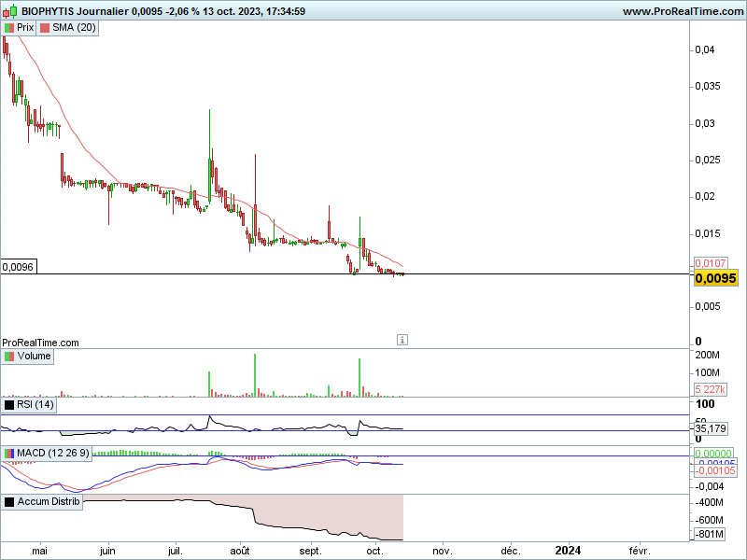Click the candlestick icon beside BIOPHYTIS title
747x560 pixels.
[10, 11]
